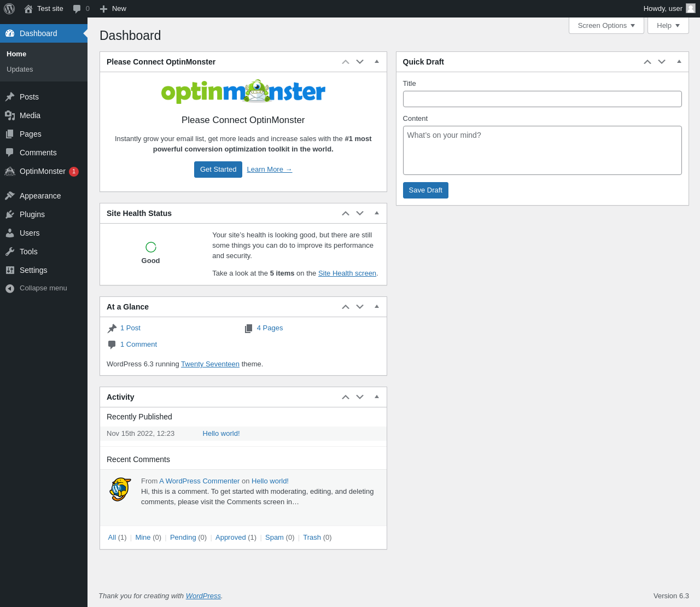
Task: Click the Media icon in sidebar
Action: tap(10, 115)
